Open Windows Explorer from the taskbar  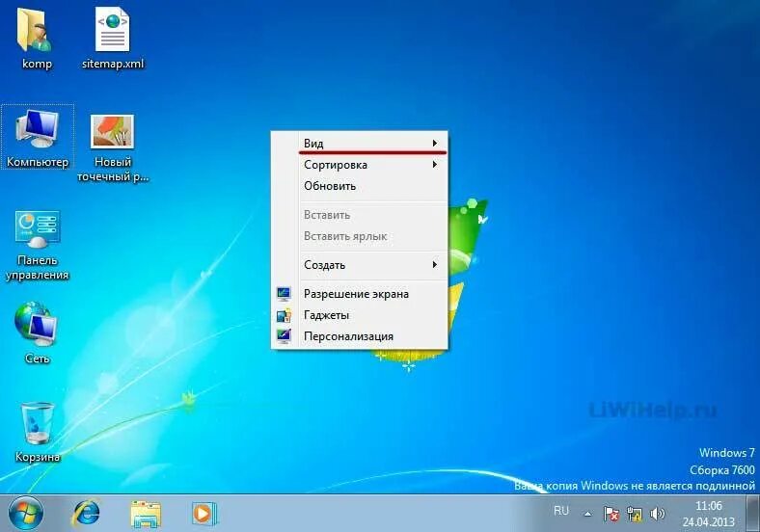pos(146,514)
